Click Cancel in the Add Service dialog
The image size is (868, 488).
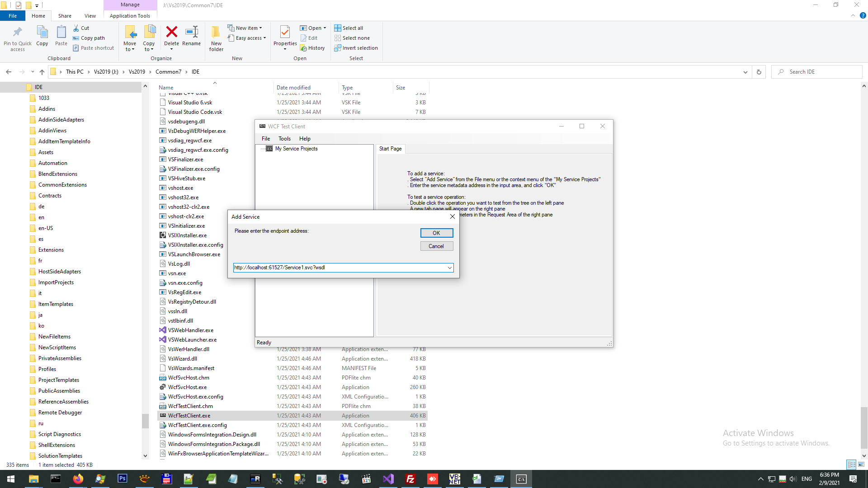436,246
